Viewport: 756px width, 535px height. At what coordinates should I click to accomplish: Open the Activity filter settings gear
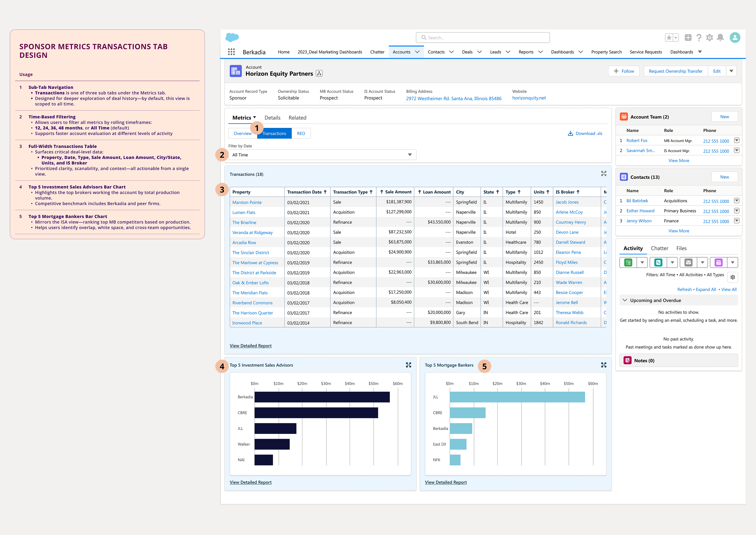pyautogui.click(x=733, y=277)
